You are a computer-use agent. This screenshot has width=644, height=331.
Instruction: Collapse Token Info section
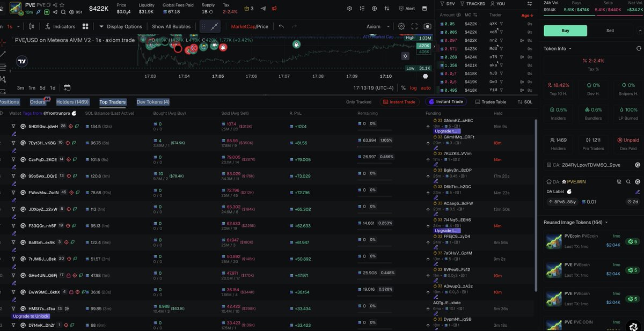pos(558,48)
